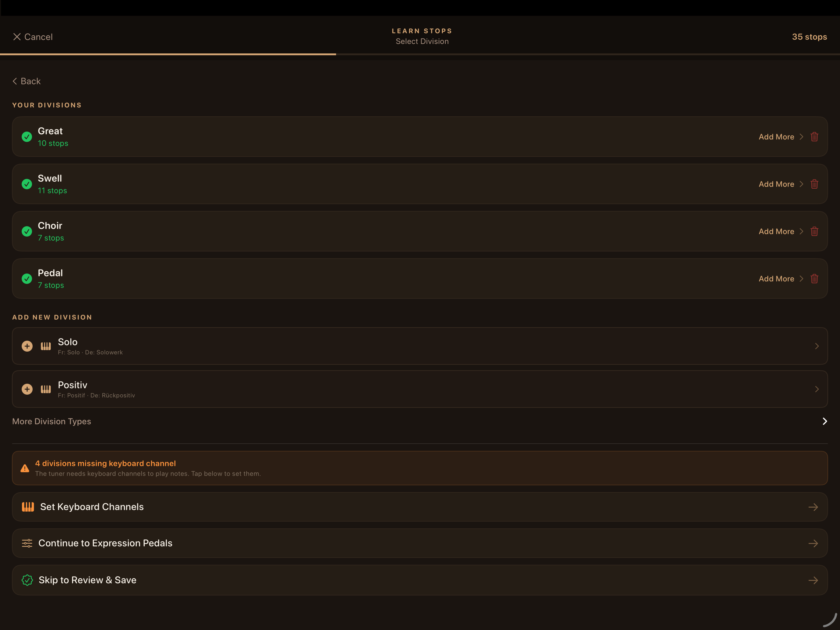Cancel the Learn Stops wizard
The height and width of the screenshot is (630, 840).
tap(33, 37)
